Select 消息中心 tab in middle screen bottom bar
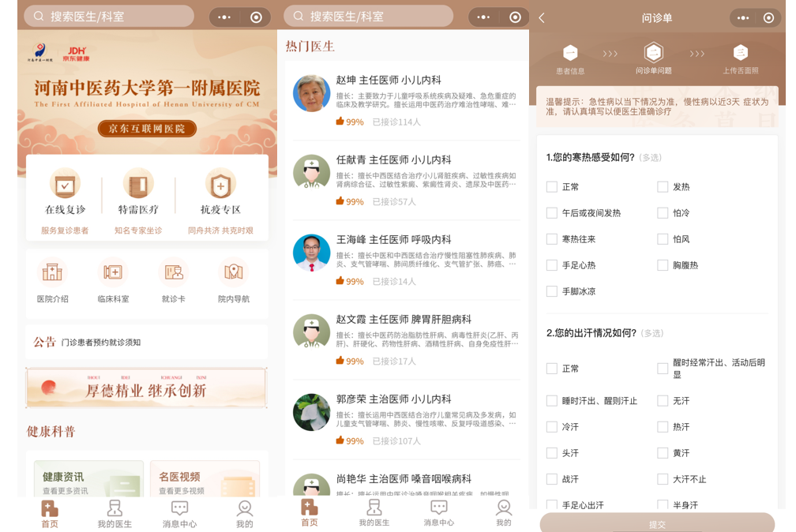 click(x=439, y=513)
